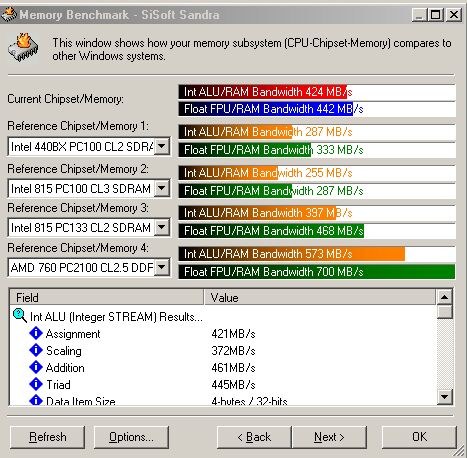The height and width of the screenshot is (458, 467).
Task: Click the 421MB/s value
Action: pyautogui.click(x=233, y=334)
